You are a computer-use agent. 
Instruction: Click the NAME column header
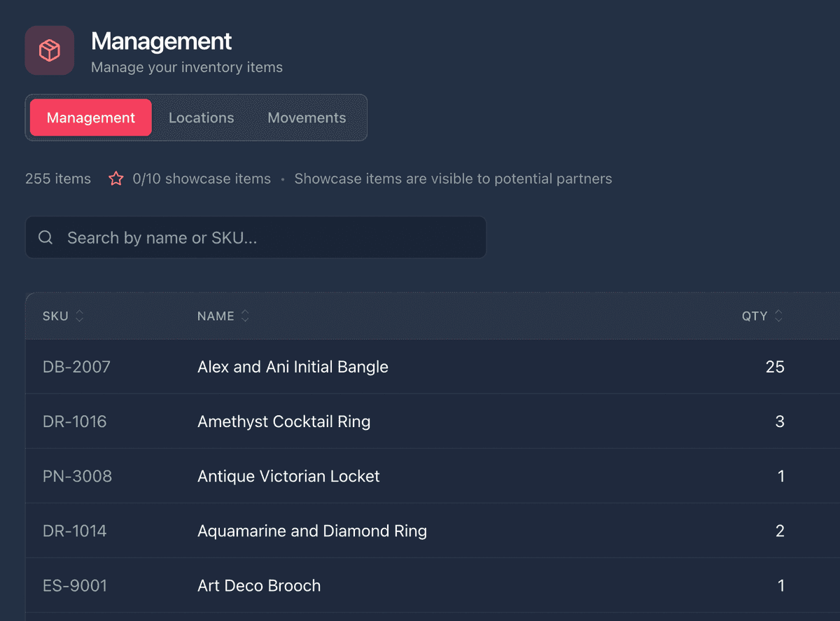[x=216, y=316]
